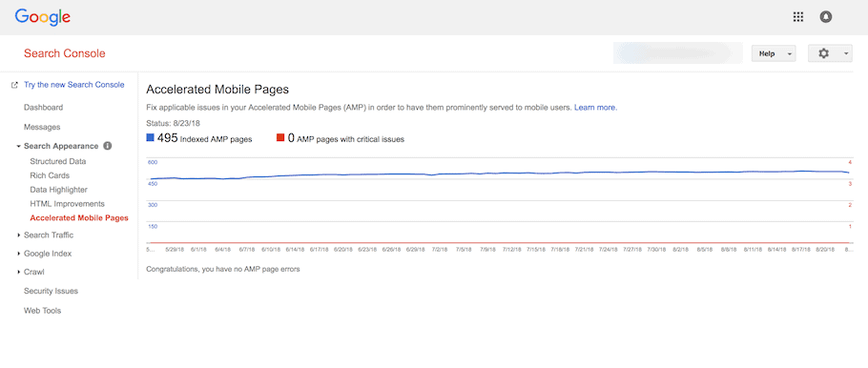Open the notifications bell icon
This screenshot has width=868, height=368.
[x=826, y=17]
